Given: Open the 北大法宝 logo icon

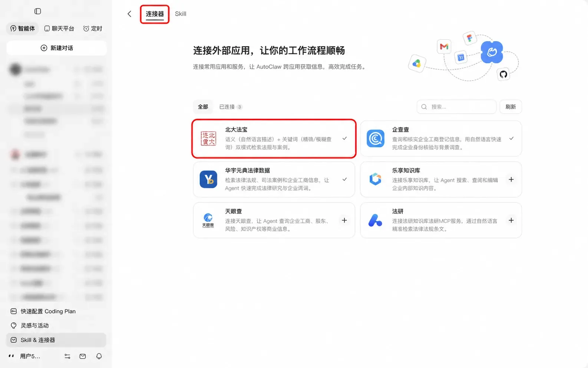Looking at the screenshot, I should click(x=208, y=138).
